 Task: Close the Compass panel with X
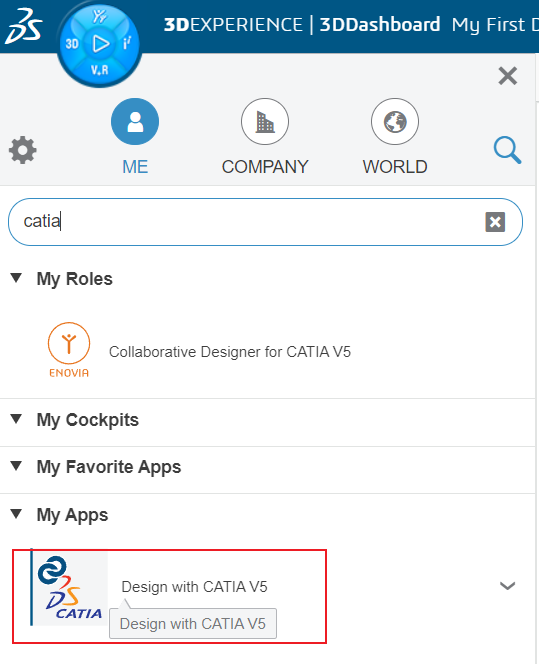tap(508, 76)
